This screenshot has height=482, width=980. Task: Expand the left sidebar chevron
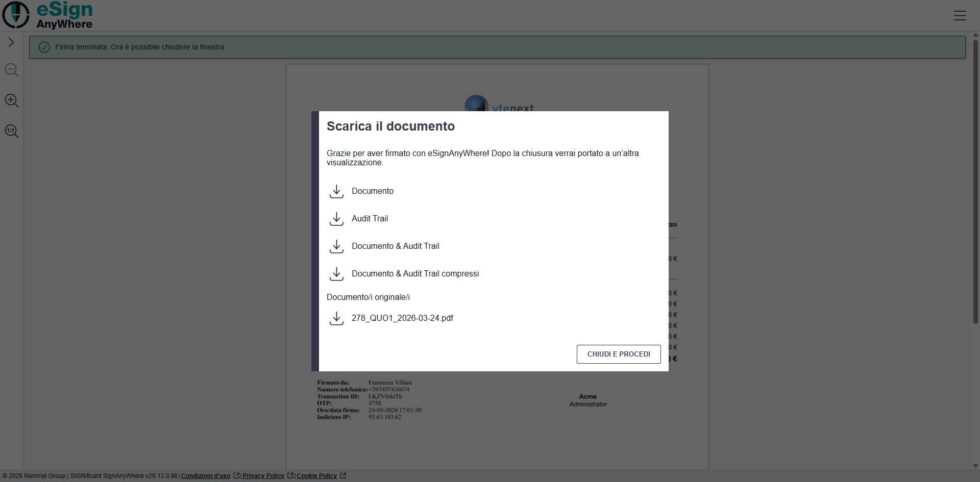[x=11, y=42]
